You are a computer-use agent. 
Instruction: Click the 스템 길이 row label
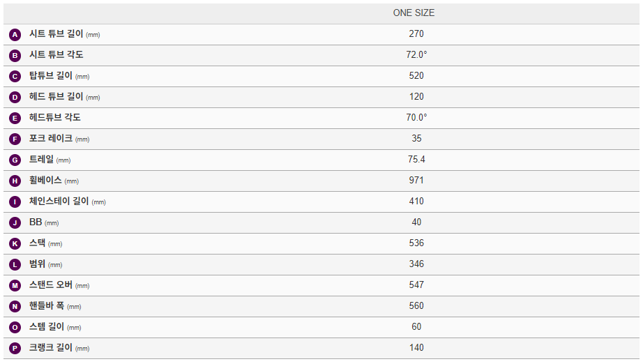click(46, 327)
